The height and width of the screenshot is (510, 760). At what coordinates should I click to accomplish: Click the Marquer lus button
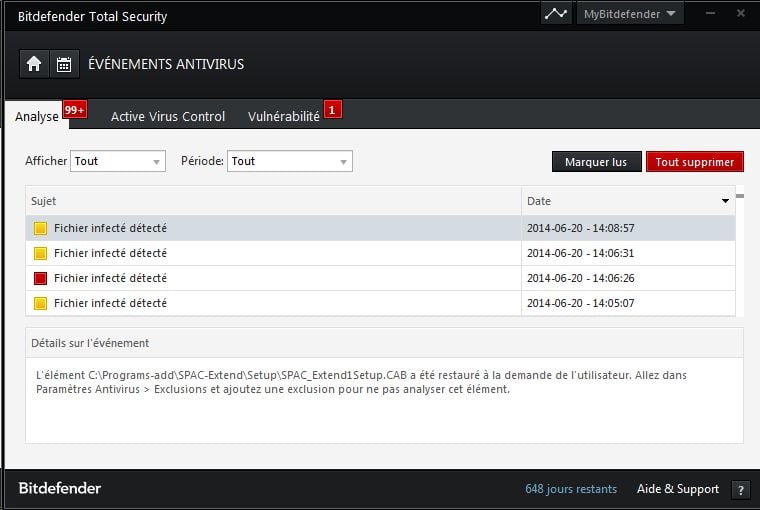(x=596, y=161)
